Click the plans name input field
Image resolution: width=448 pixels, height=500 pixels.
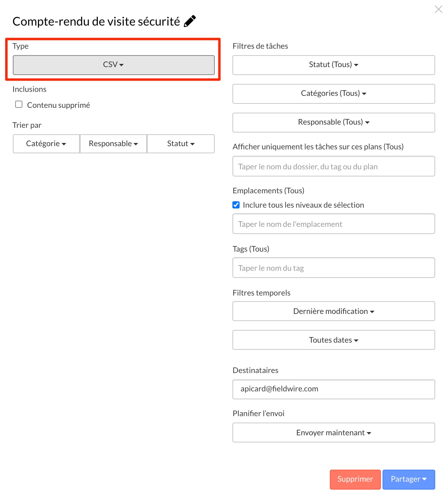[333, 167]
